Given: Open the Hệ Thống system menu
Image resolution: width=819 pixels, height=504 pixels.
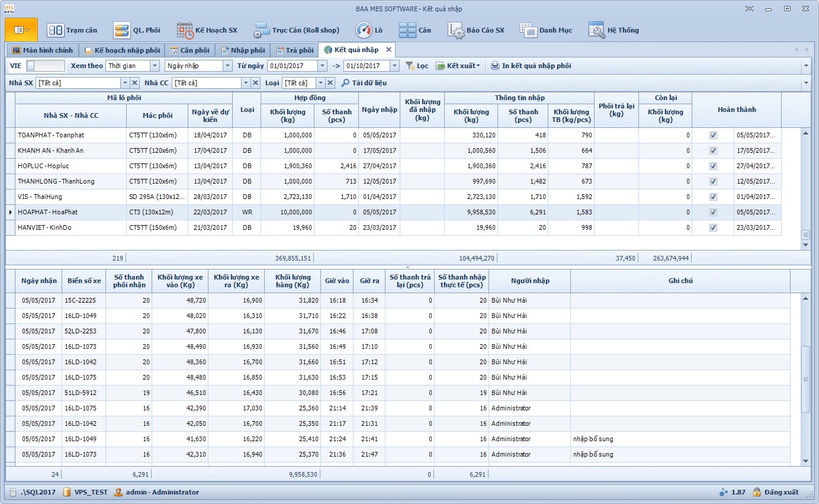Looking at the screenshot, I should [614, 30].
